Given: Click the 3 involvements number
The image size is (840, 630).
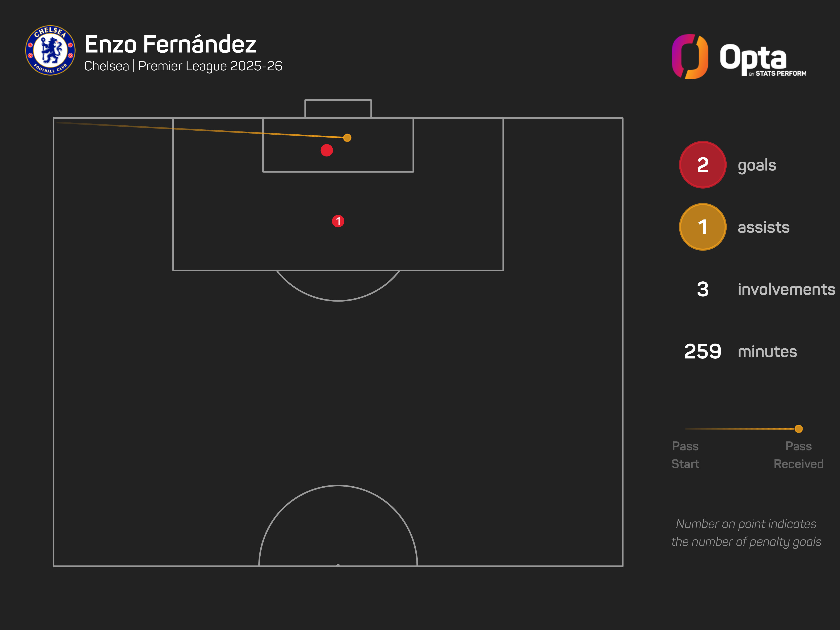Looking at the screenshot, I should coord(702,289).
